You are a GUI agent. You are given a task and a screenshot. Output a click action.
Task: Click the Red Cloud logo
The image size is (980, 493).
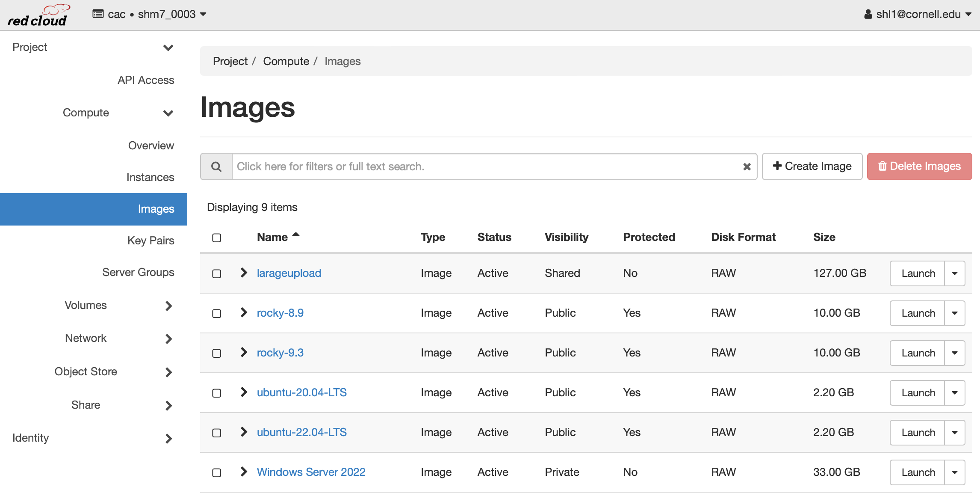pos(38,15)
